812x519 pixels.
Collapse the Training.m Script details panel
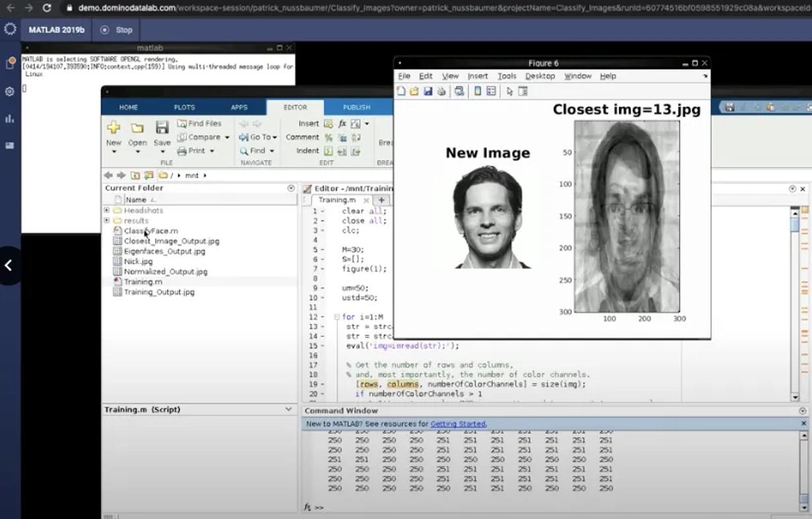(288, 409)
